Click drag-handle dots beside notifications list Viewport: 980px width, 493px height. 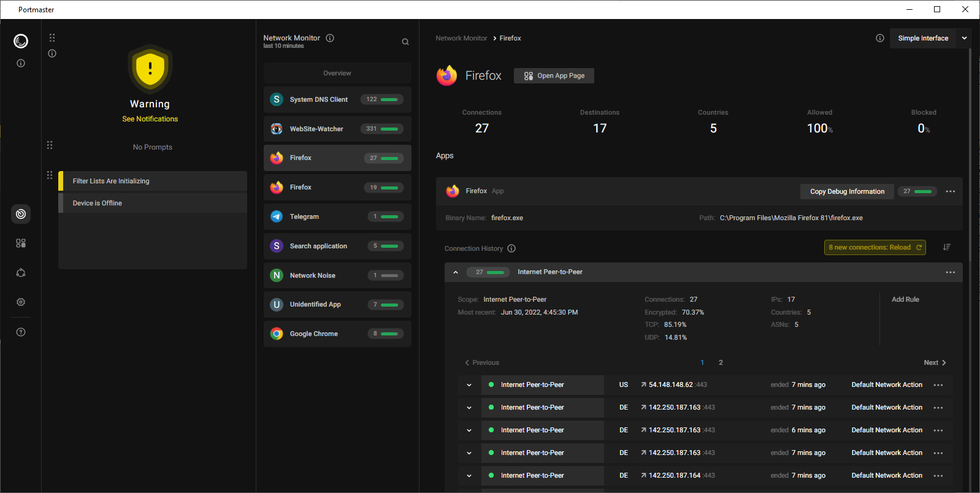click(x=50, y=175)
